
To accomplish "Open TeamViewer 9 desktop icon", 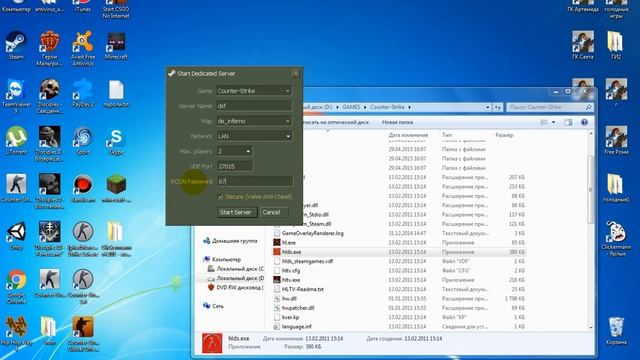I will (x=16, y=96).
